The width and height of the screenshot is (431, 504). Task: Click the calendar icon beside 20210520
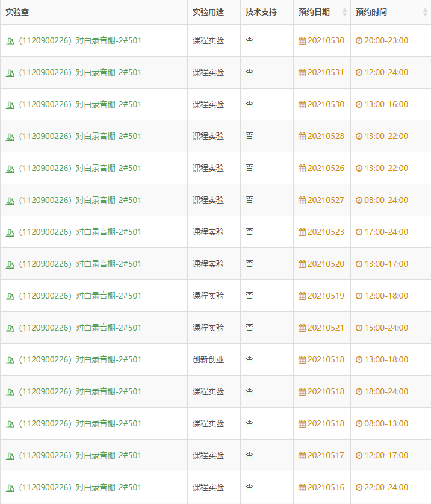pos(302,264)
